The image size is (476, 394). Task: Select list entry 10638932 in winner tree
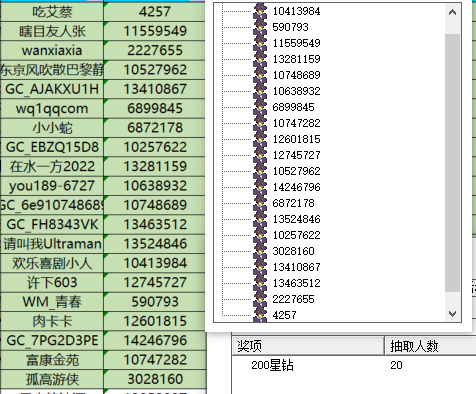[296, 91]
